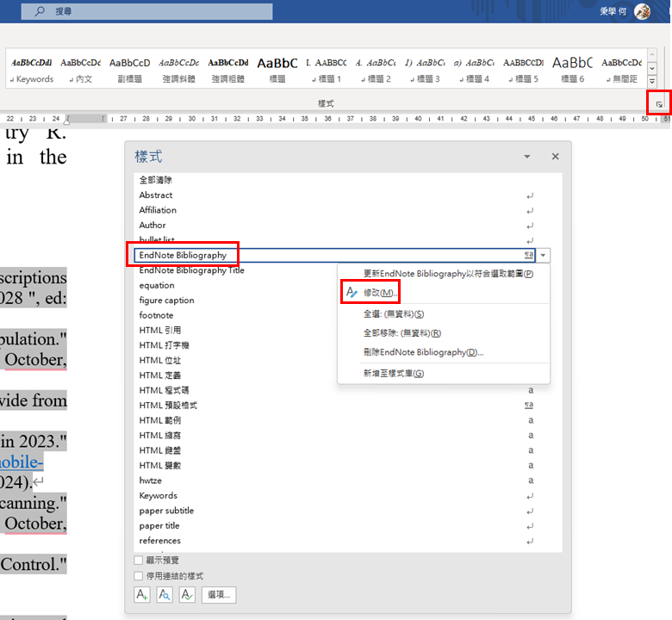This screenshot has width=672, height=620.
Task: Expand the style gallery More arrow
Action: tap(652, 81)
